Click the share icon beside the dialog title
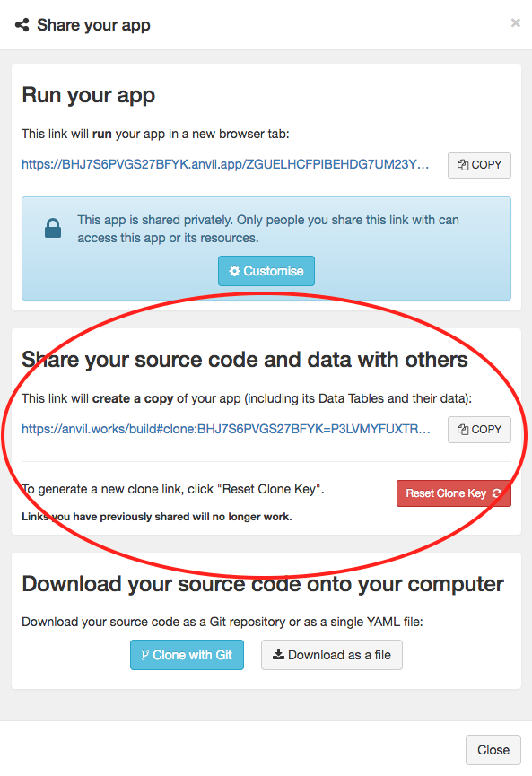The width and height of the screenshot is (532, 776). coord(21,25)
